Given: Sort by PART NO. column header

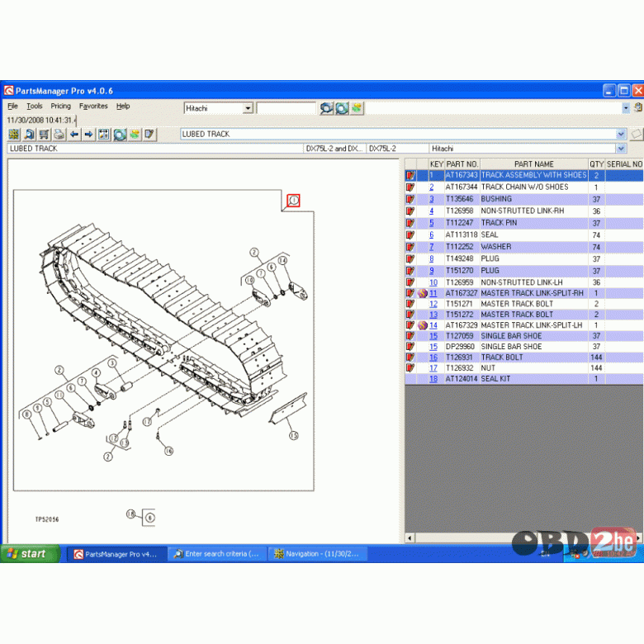Looking at the screenshot, I should 462,163.
